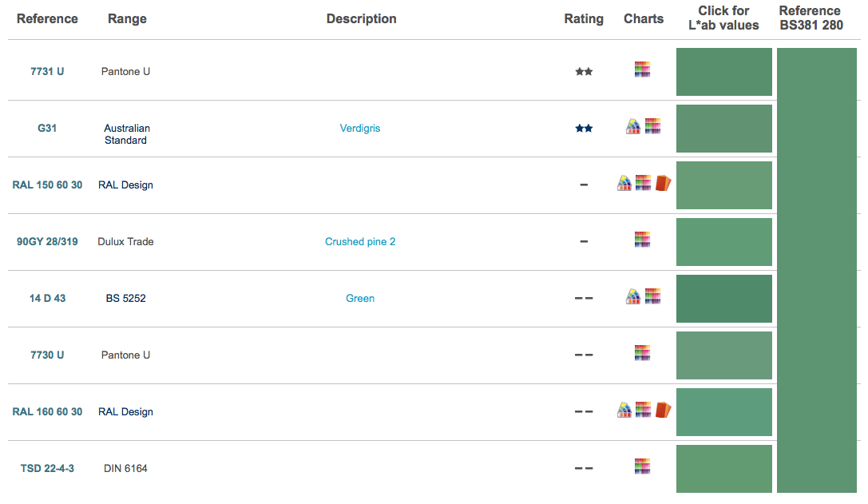Show L*ab values for 14 D 43 swatch
The width and height of the screenshot is (868, 504).
coord(723,299)
